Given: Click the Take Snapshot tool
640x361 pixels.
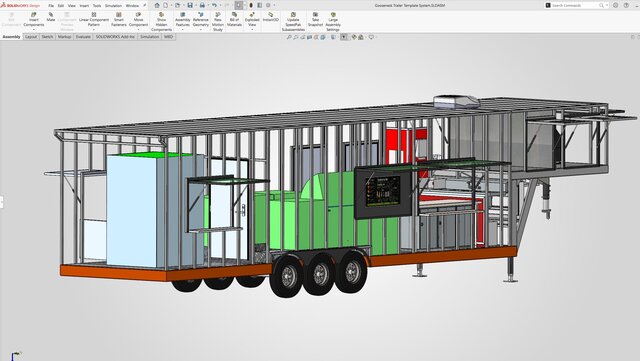Looking at the screenshot, I should click(x=315, y=20).
